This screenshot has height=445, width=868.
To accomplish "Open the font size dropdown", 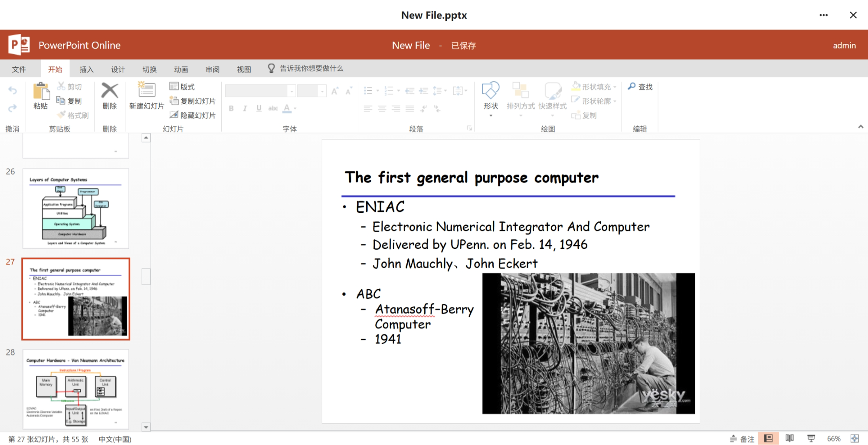I will [x=322, y=91].
